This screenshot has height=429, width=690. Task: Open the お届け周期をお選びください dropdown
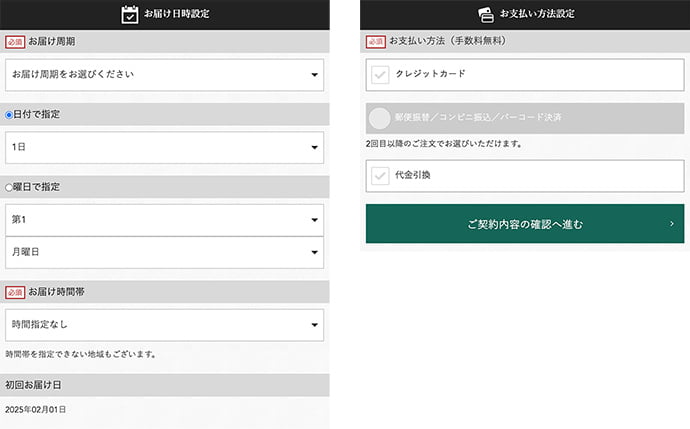click(x=164, y=74)
